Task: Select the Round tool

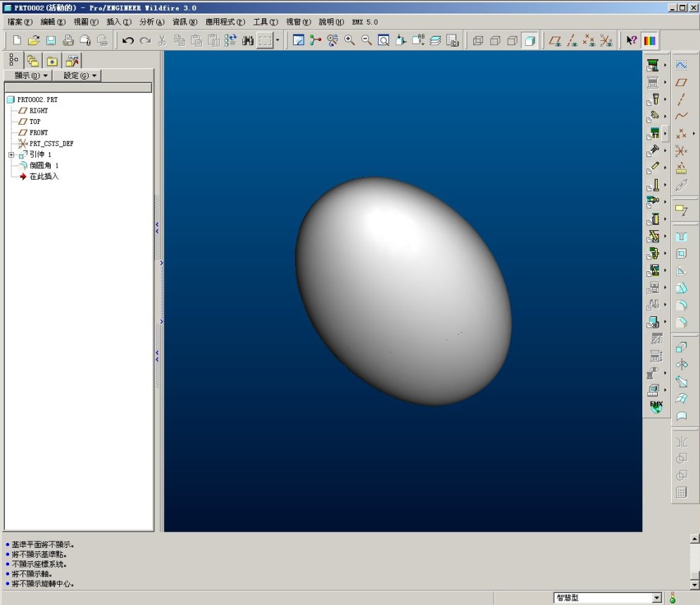Action: coord(681,306)
